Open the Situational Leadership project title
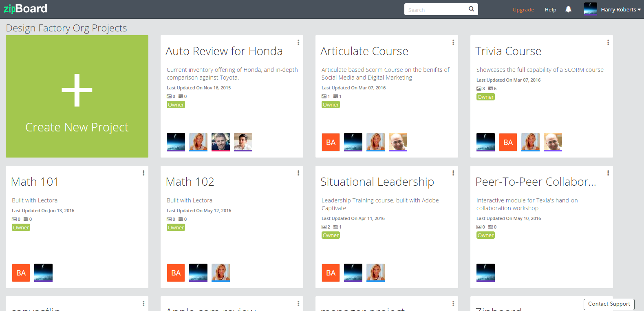 tap(377, 182)
